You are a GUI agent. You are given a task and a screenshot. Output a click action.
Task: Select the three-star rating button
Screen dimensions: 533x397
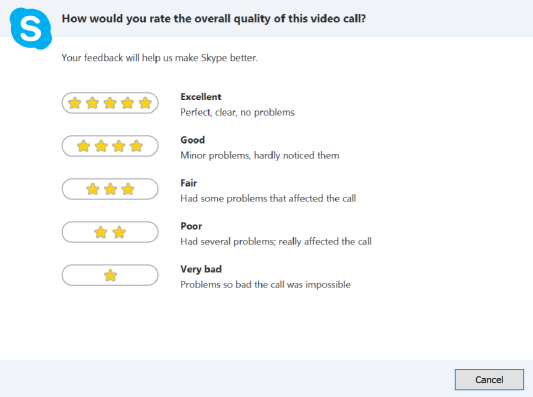(110, 189)
